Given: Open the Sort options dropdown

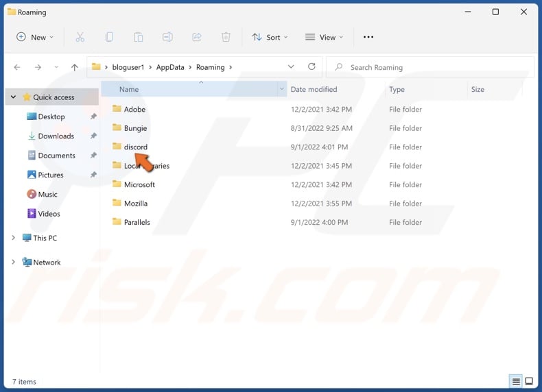Looking at the screenshot, I should 270,37.
